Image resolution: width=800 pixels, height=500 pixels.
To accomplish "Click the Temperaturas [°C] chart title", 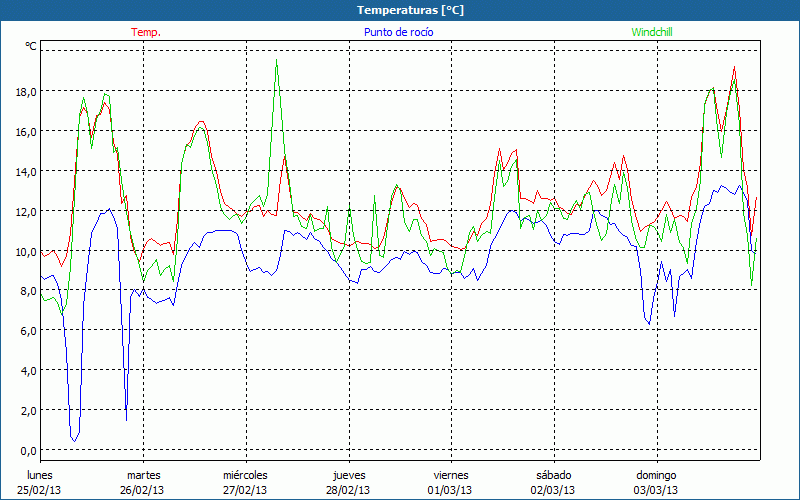I will [411, 10].
